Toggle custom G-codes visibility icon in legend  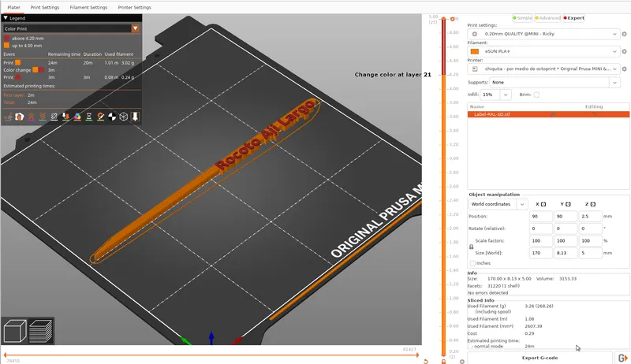(101, 117)
